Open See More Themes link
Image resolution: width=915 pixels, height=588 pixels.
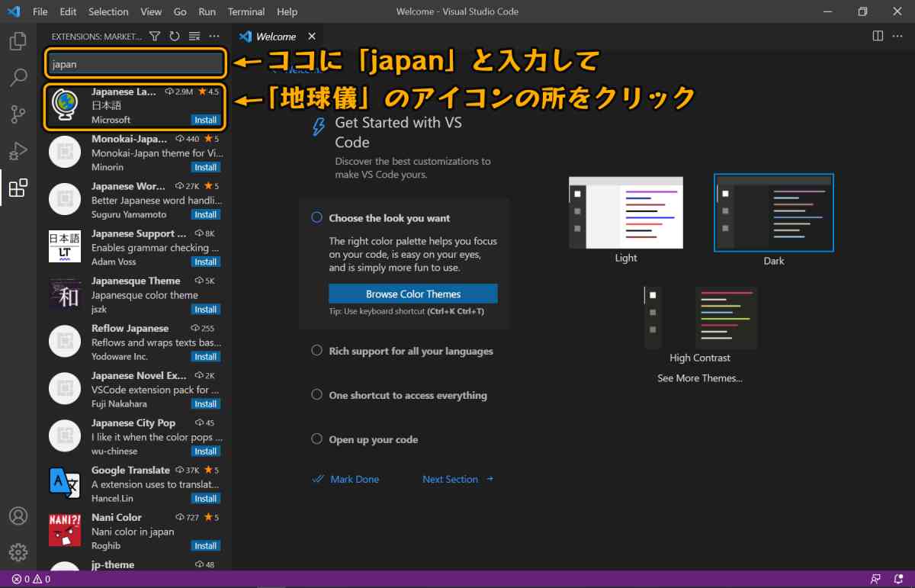pos(700,378)
